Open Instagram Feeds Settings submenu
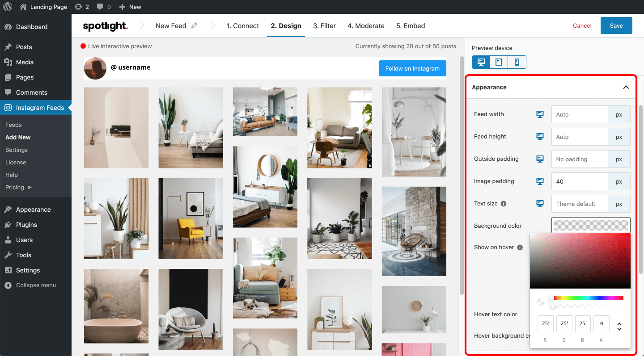 pyautogui.click(x=17, y=150)
